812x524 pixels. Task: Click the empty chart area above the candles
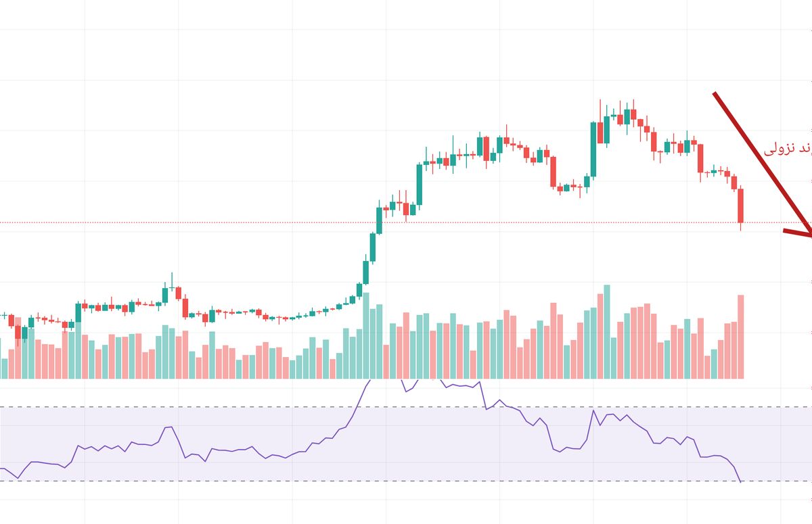tap(271, 101)
